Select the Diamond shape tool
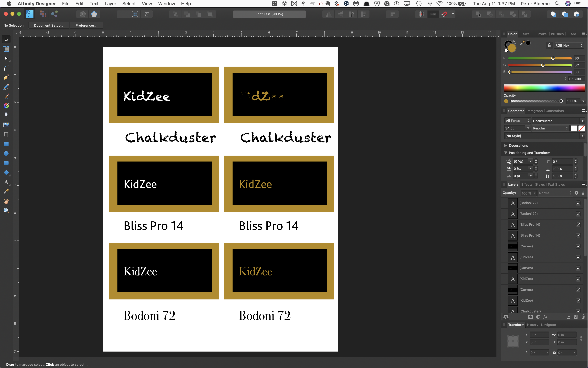 pyautogui.click(x=6, y=172)
